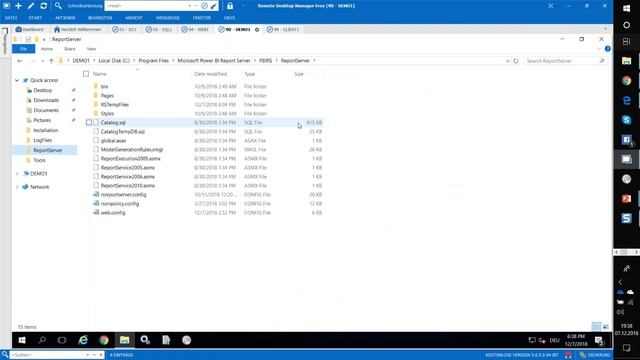The image size is (640, 360).
Task: Click Local Disk (C:) in the breadcrumb
Action: pyautogui.click(x=114, y=60)
